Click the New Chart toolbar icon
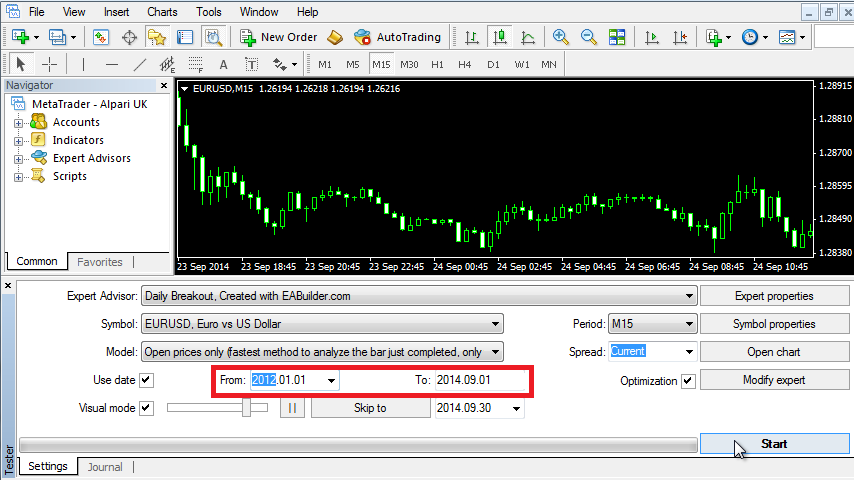This screenshot has height=480, width=854. 21,37
